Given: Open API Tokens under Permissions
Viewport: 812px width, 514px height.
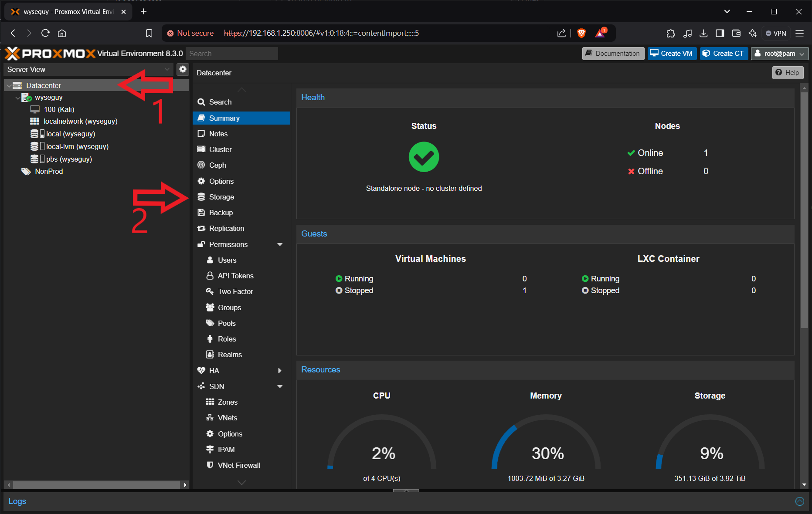Looking at the screenshot, I should click(x=241, y=276).
